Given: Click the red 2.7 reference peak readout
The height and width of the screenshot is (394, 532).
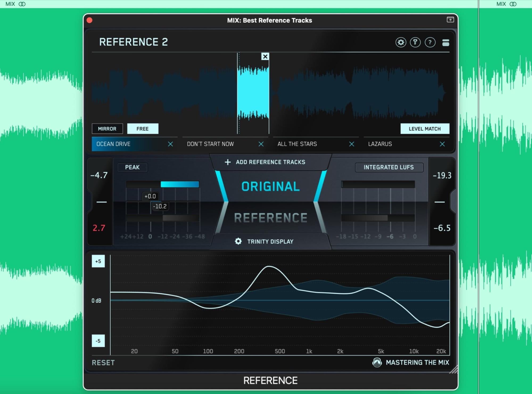Looking at the screenshot, I should tap(99, 228).
